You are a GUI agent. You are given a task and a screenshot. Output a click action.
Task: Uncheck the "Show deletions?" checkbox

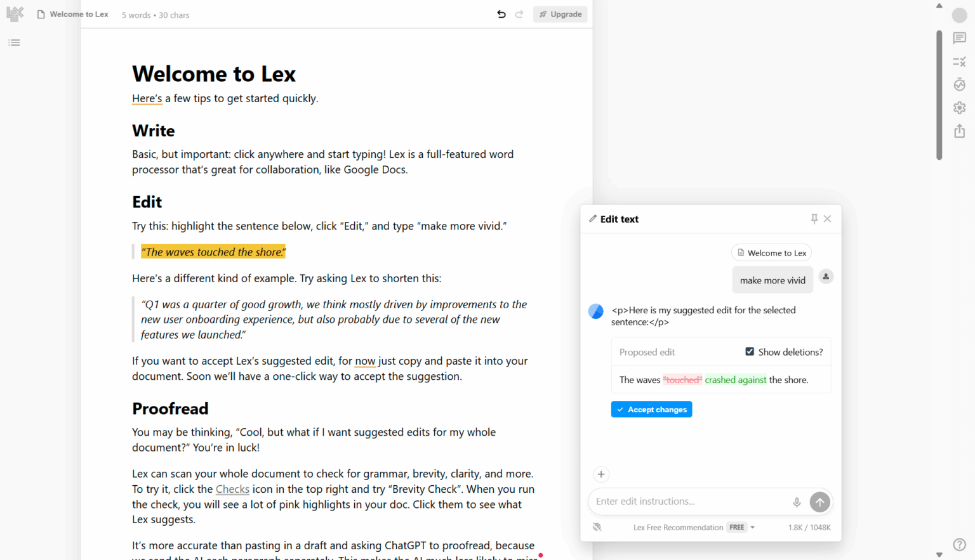click(750, 351)
